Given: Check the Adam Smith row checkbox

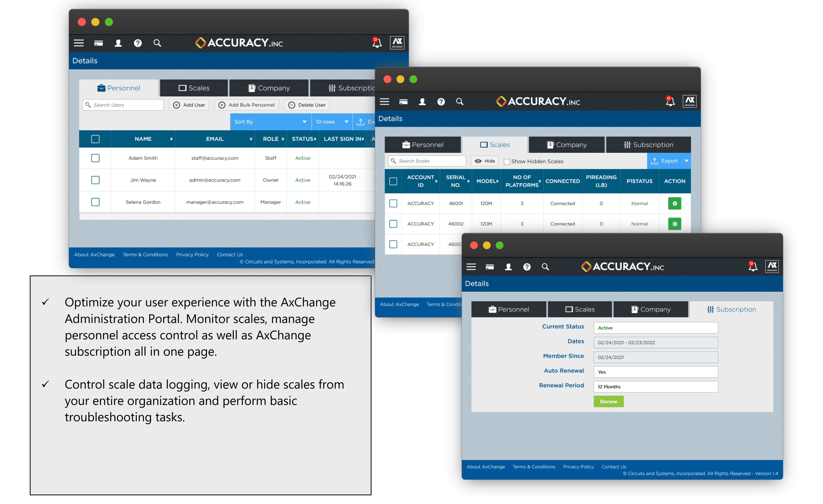Looking at the screenshot, I should [95, 158].
